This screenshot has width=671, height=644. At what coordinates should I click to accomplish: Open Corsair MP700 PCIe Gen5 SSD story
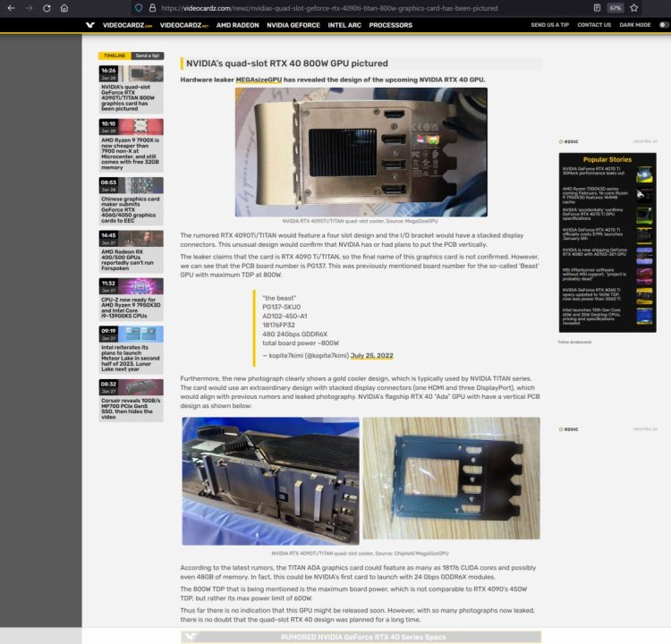(131, 409)
